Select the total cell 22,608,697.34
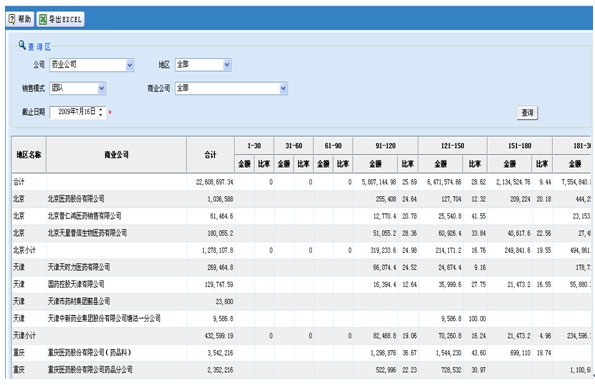The width and height of the screenshot is (595, 385). (x=214, y=182)
